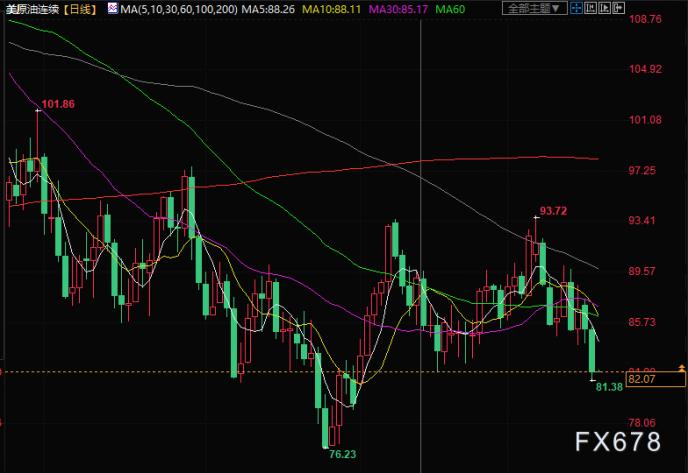The image size is (688, 473).
Task: Click the 85.73 axis price label
Action: click(642, 322)
